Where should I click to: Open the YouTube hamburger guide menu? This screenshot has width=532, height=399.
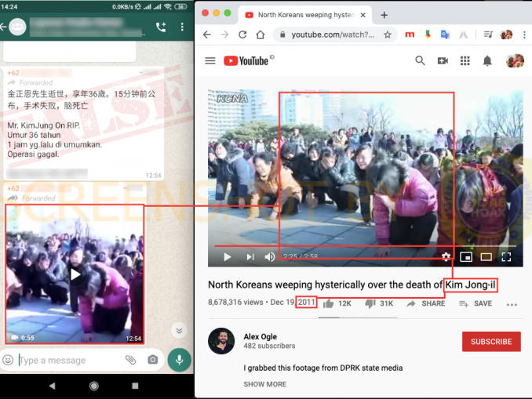(x=210, y=60)
